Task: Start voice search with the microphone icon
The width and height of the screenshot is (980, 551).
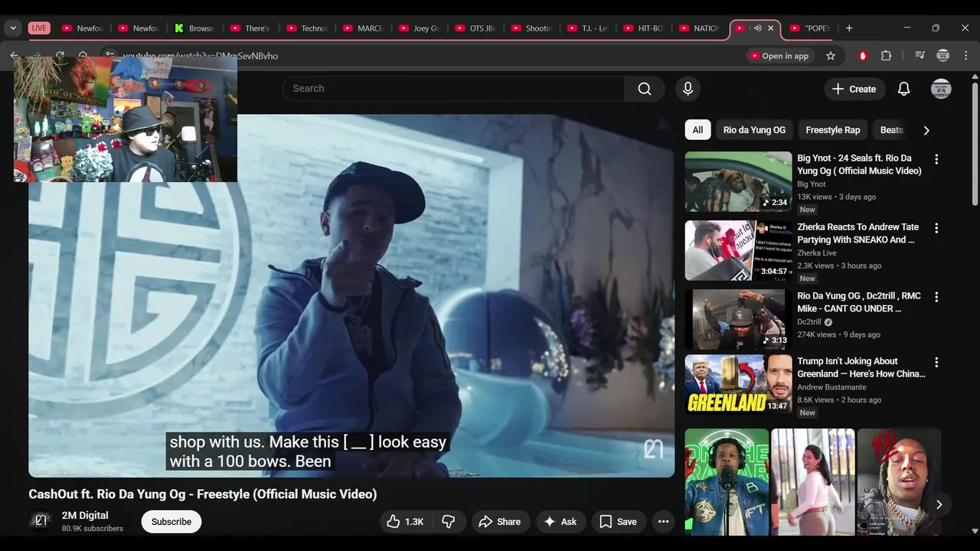Action: (688, 89)
